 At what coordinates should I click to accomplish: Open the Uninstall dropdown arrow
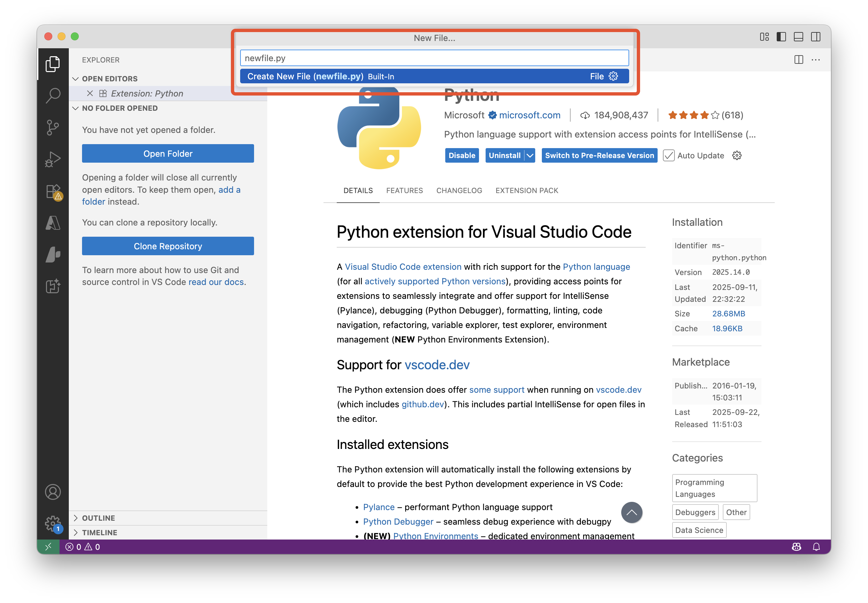click(x=530, y=155)
